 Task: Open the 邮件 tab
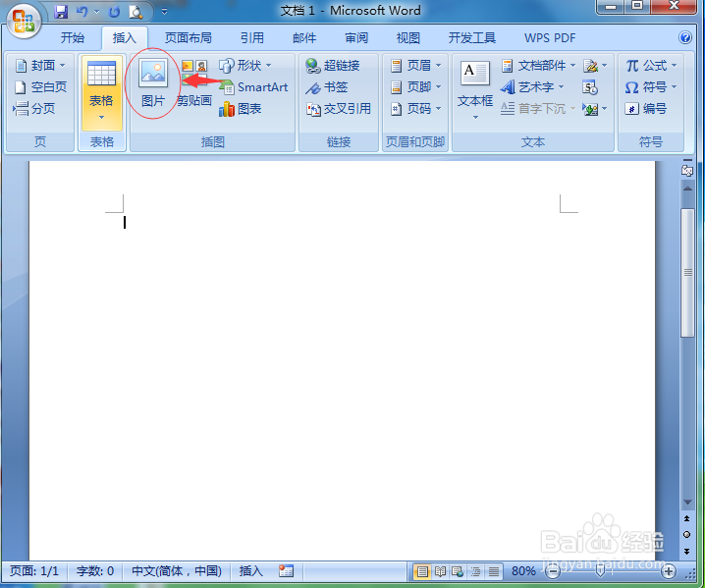(304, 37)
